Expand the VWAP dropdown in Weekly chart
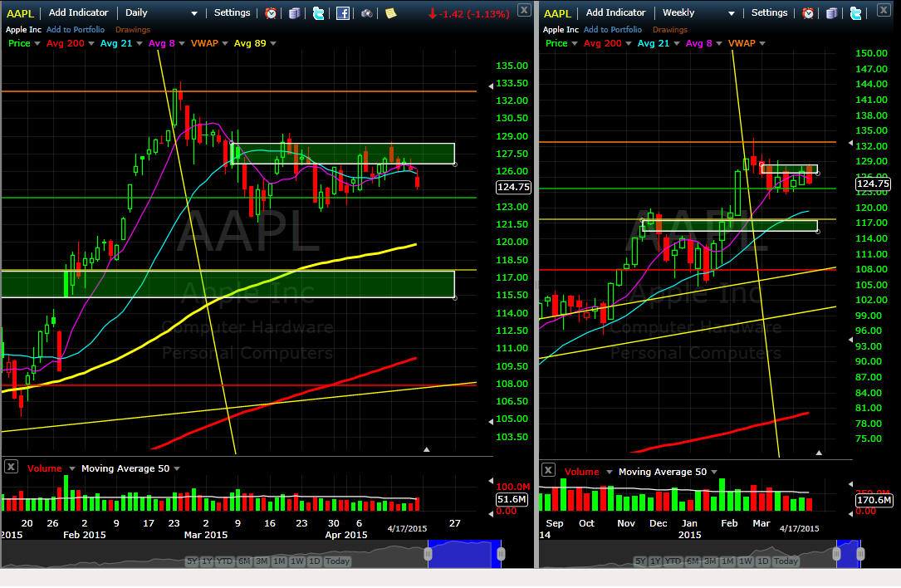 [x=762, y=44]
